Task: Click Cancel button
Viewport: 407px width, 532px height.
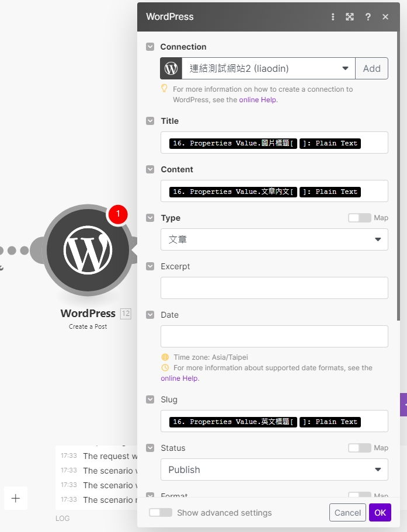Action: tap(347, 512)
